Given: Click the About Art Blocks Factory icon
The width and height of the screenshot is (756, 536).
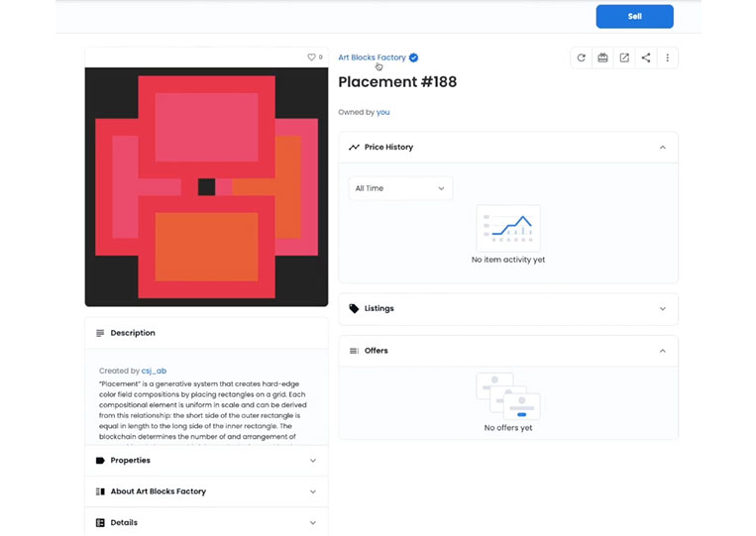Looking at the screenshot, I should click(x=100, y=491).
